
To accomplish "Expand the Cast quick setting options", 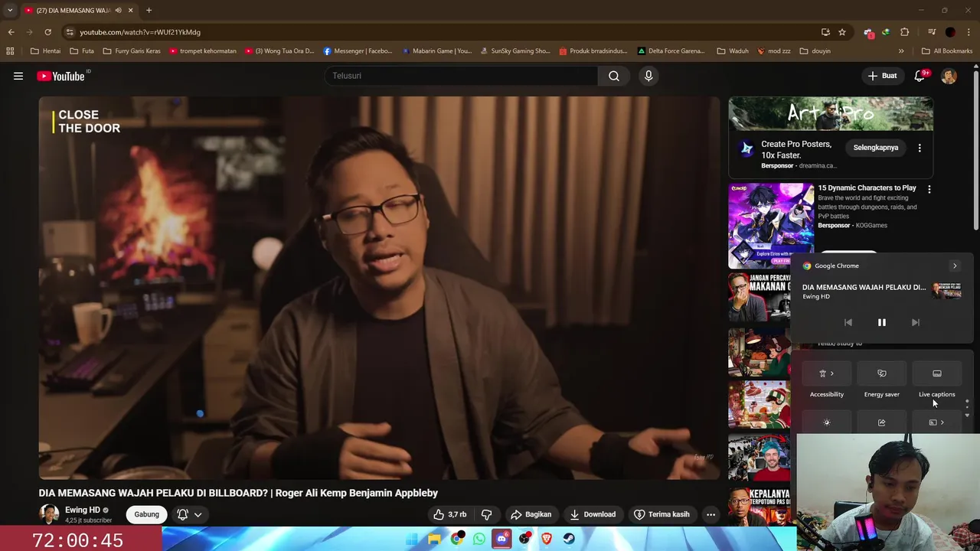I will (x=942, y=422).
